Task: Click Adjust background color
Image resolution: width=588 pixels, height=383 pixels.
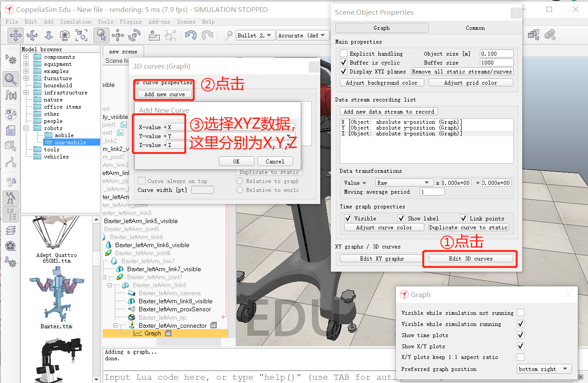Action: 382,82
